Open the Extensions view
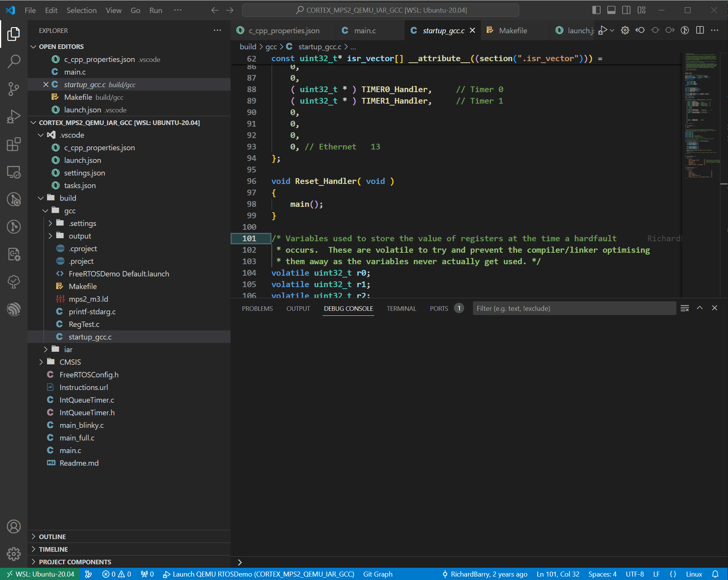 coord(14,144)
